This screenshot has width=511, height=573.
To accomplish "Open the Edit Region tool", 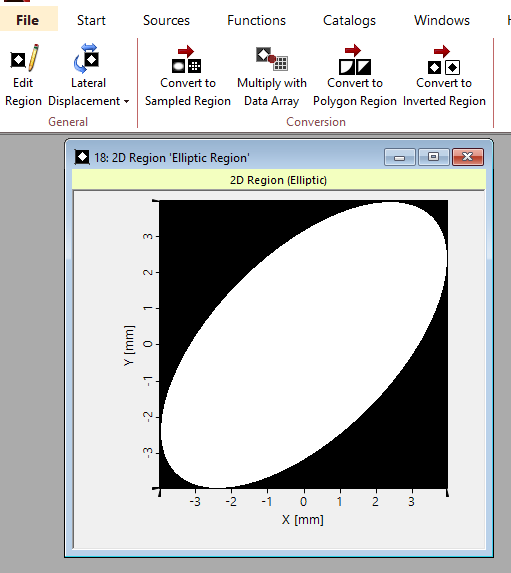I will coord(23,76).
